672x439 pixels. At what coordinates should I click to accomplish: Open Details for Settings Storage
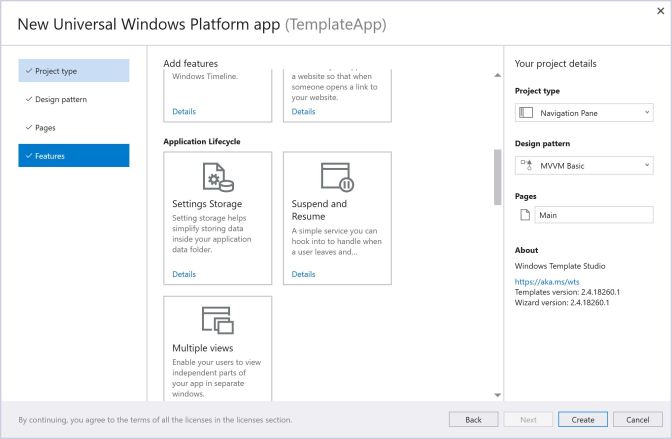(x=184, y=274)
